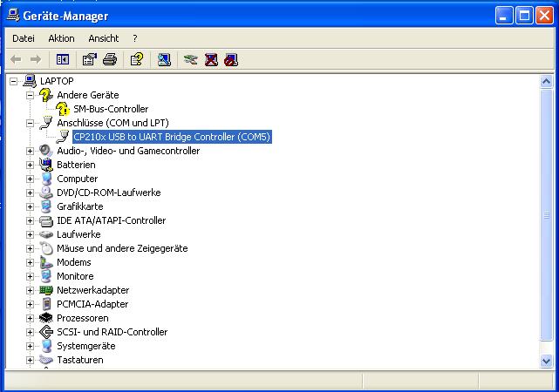Collapse the LAPTOP root node
559x392 pixels.
(x=14, y=82)
